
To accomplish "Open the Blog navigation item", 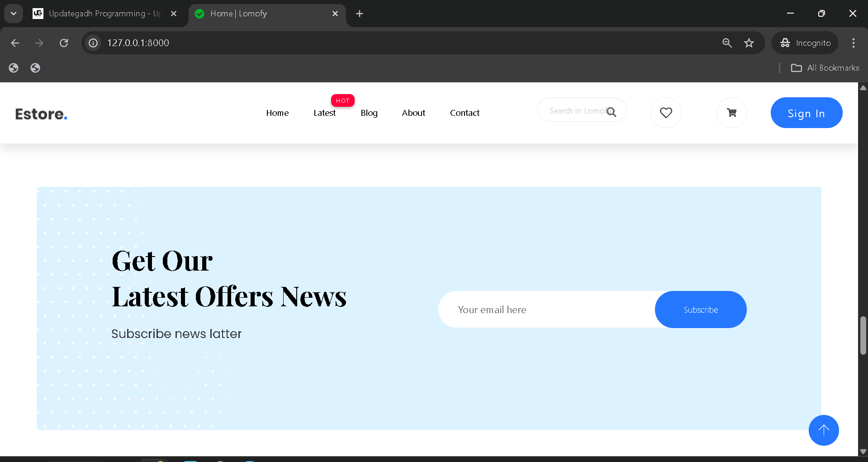I will click(369, 113).
